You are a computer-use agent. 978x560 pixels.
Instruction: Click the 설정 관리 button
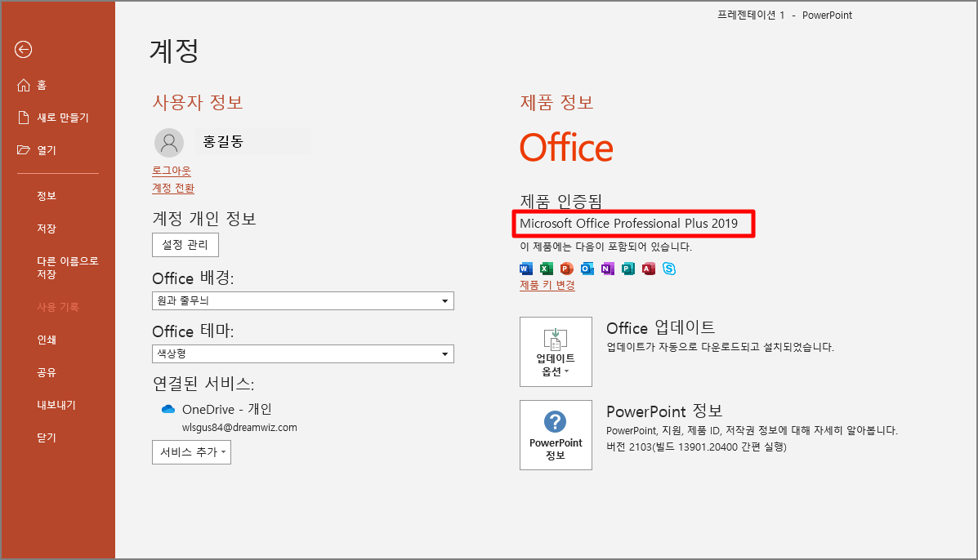click(x=185, y=245)
